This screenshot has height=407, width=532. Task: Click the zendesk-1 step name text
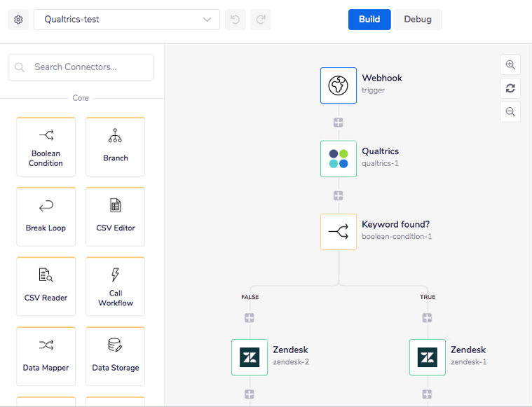coord(468,362)
